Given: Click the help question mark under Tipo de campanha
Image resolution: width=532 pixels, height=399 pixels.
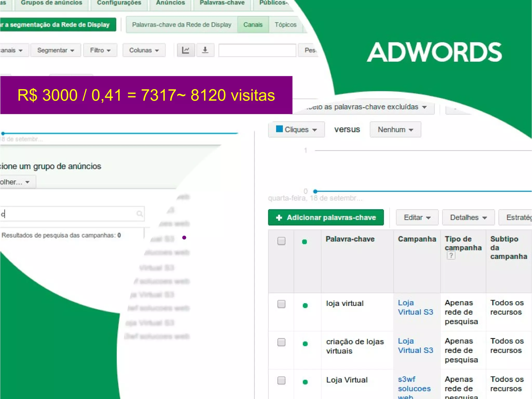Looking at the screenshot, I should click(x=451, y=256).
